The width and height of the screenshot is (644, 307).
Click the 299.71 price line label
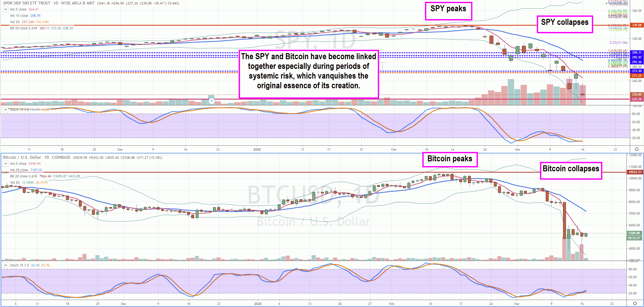637,53
